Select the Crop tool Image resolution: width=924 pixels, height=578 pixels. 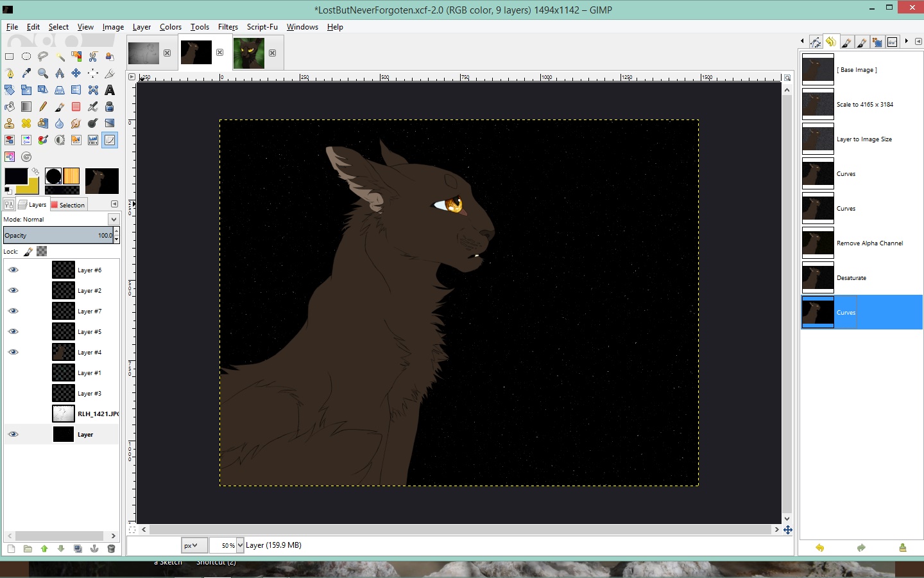pos(110,73)
